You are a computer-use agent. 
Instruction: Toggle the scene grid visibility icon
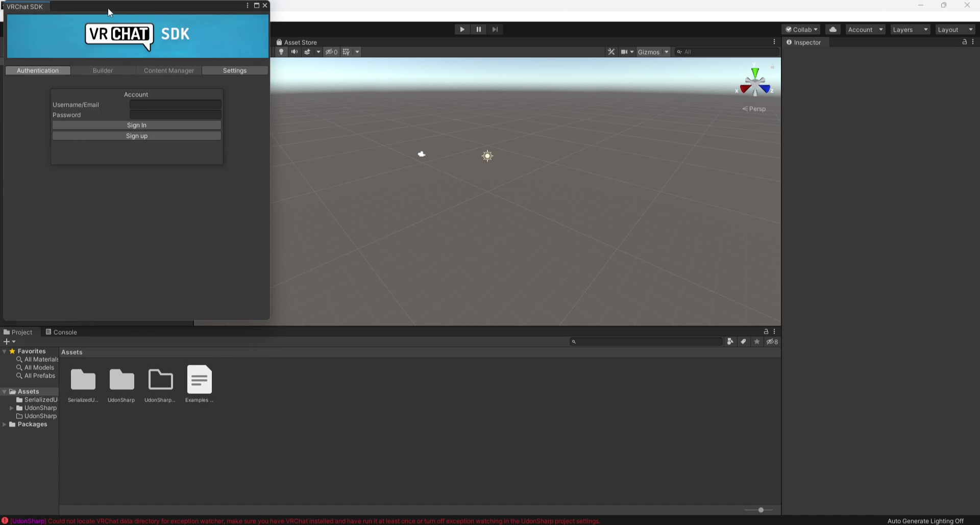tap(347, 52)
